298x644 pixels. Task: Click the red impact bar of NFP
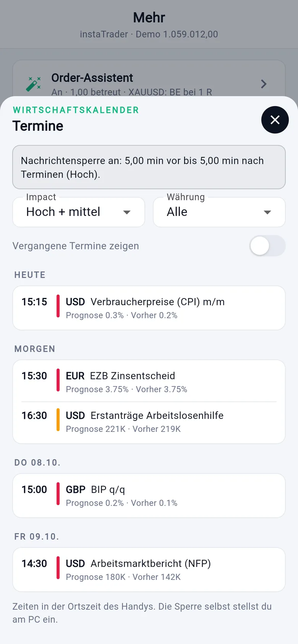58,568
